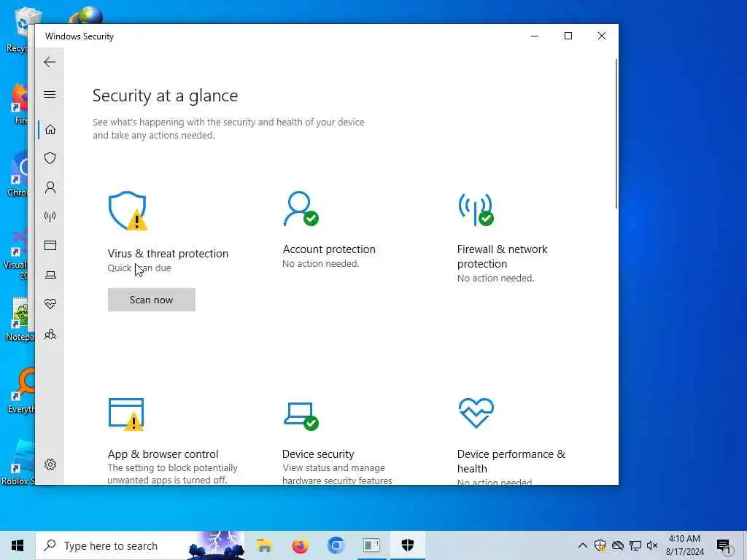747x560 pixels.
Task: Click the Device performance & health tile icon
Action: coord(476,413)
